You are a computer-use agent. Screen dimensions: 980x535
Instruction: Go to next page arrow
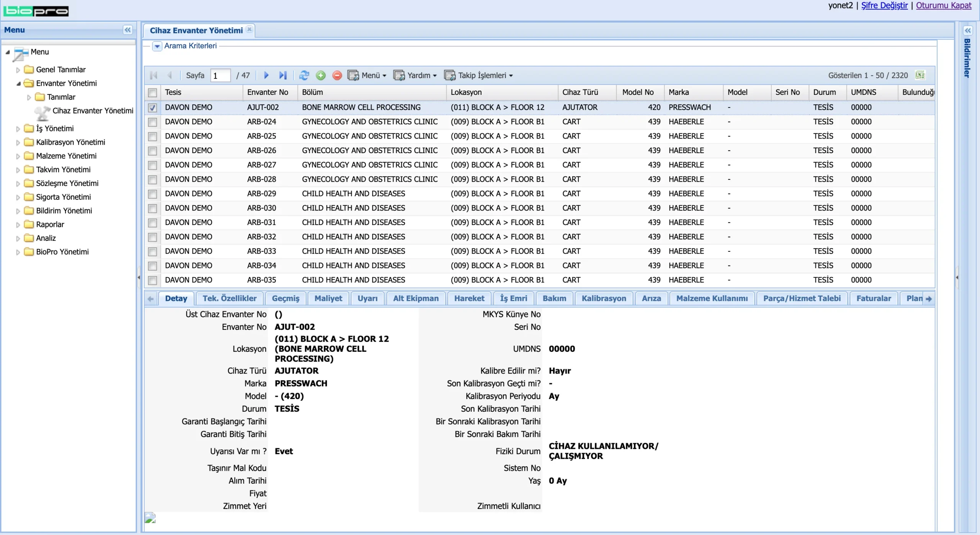click(266, 75)
